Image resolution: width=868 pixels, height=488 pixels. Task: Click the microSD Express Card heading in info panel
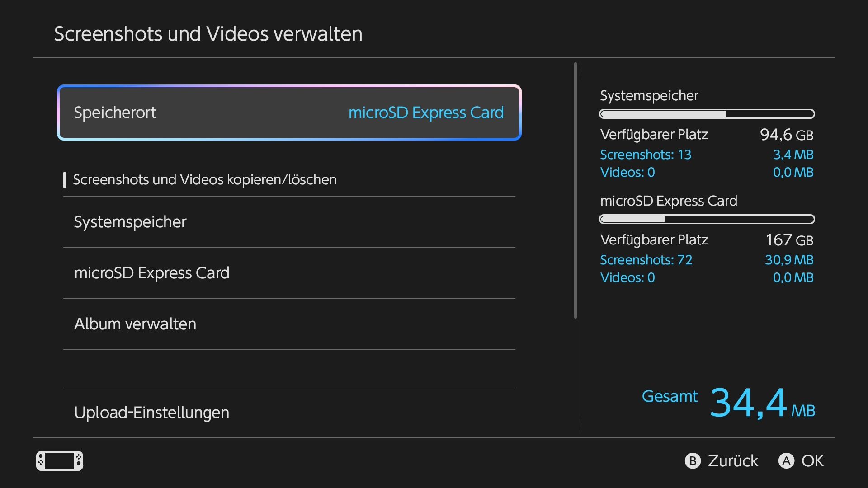[669, 201]
